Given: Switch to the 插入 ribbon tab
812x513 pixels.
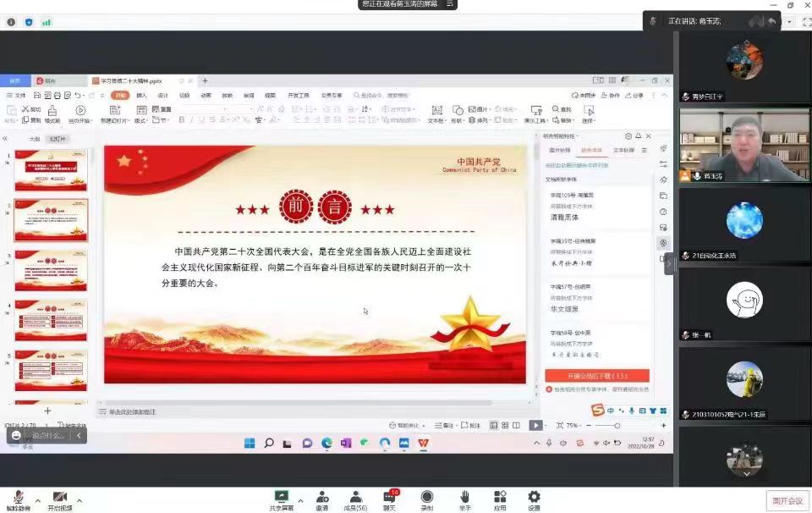Looking at the screenshot, I should (x=141, y=96).
